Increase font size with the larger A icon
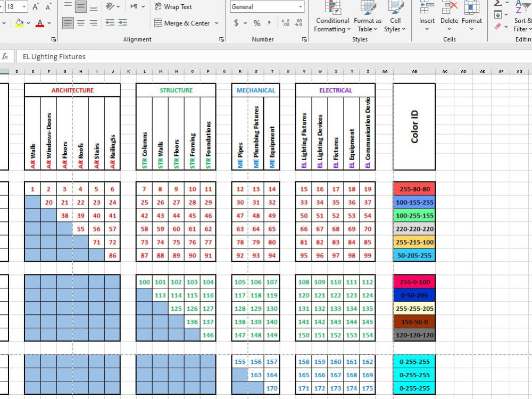 [x=36, y=7]
